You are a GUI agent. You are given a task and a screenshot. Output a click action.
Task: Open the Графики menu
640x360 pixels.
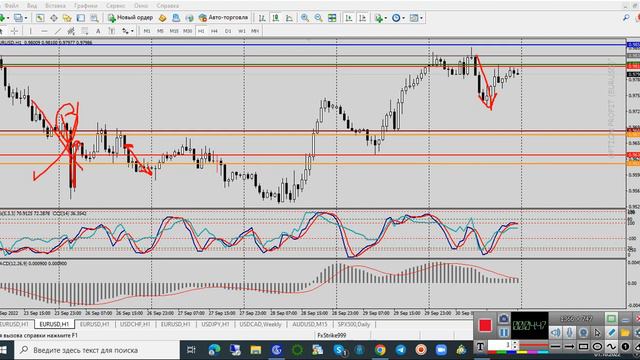coord(86,6)
